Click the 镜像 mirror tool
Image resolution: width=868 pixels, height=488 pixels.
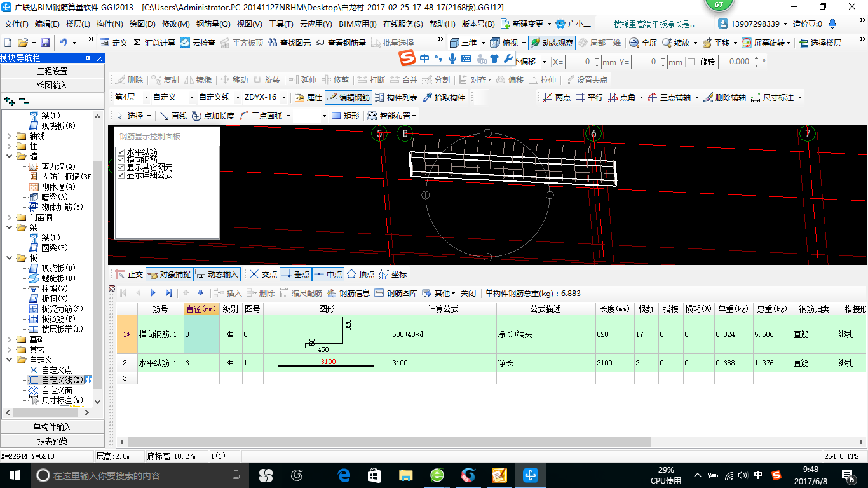click(198, 79)
